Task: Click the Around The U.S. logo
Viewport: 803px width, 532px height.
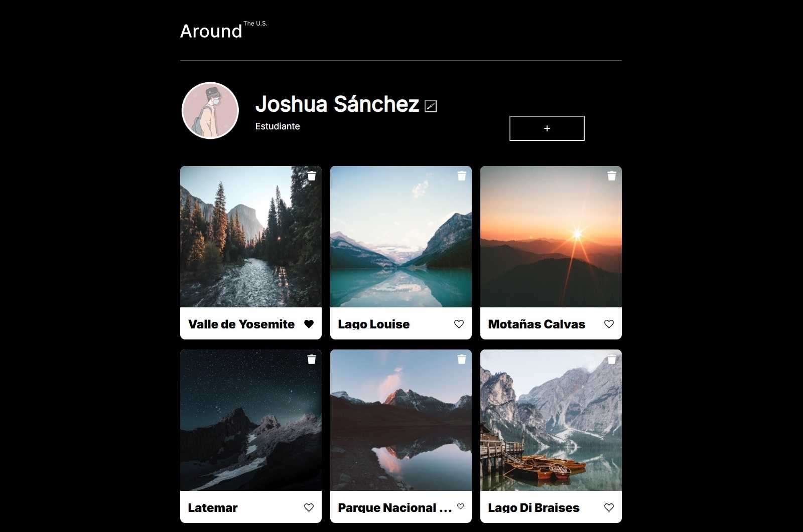Action: (223, 31)
